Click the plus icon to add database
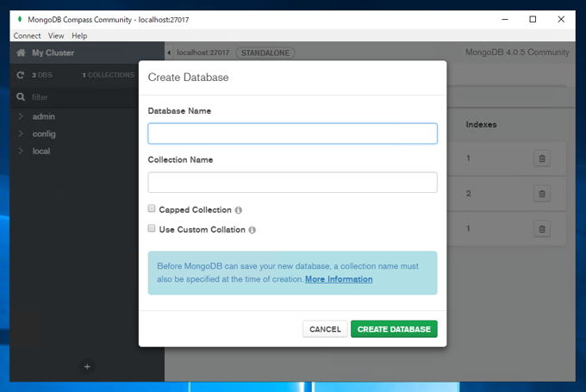Image resolution: width=586 pixels, height=392 pixels. [x=87, y=367]
